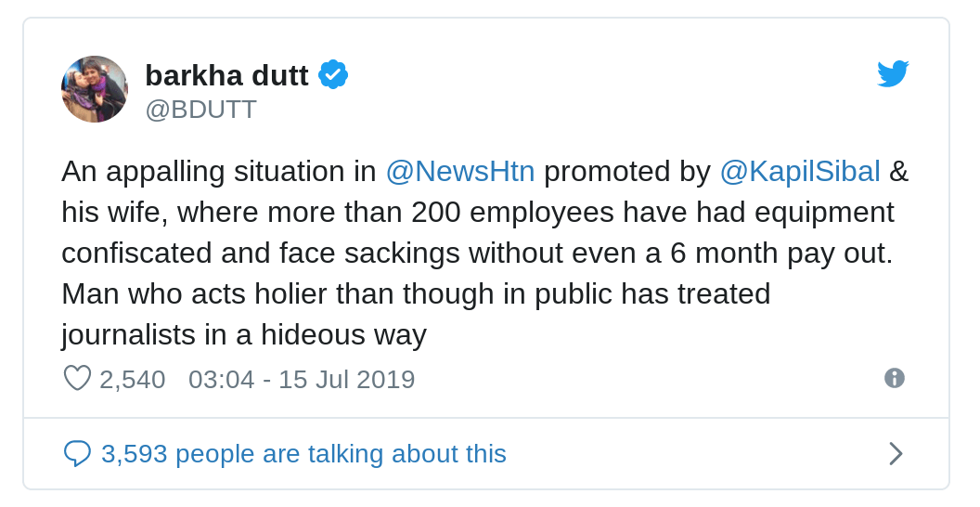Expand the conversation using the right chevron
The width and height of the screenshot is (980, 507).
click(896, 453)
